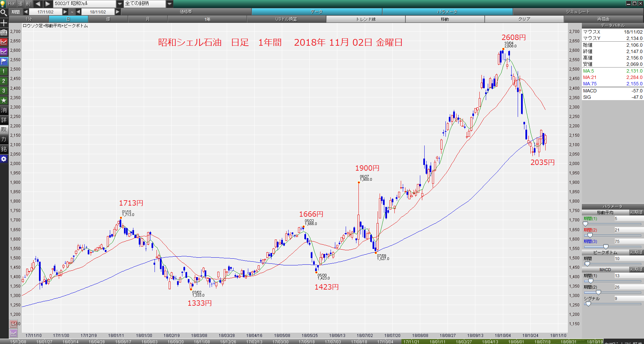Select the 1年 one-year range tab
The width and height of the screenshot is (644, 344).
point(207,19)
